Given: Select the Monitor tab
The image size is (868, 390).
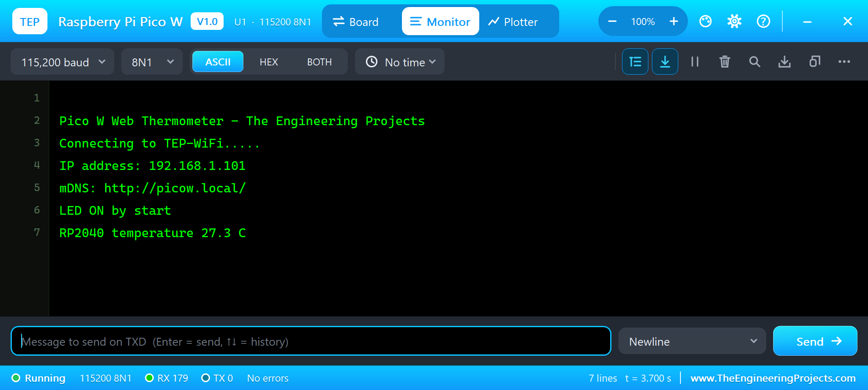Looking at the screenshot, I should click(440, 22).
